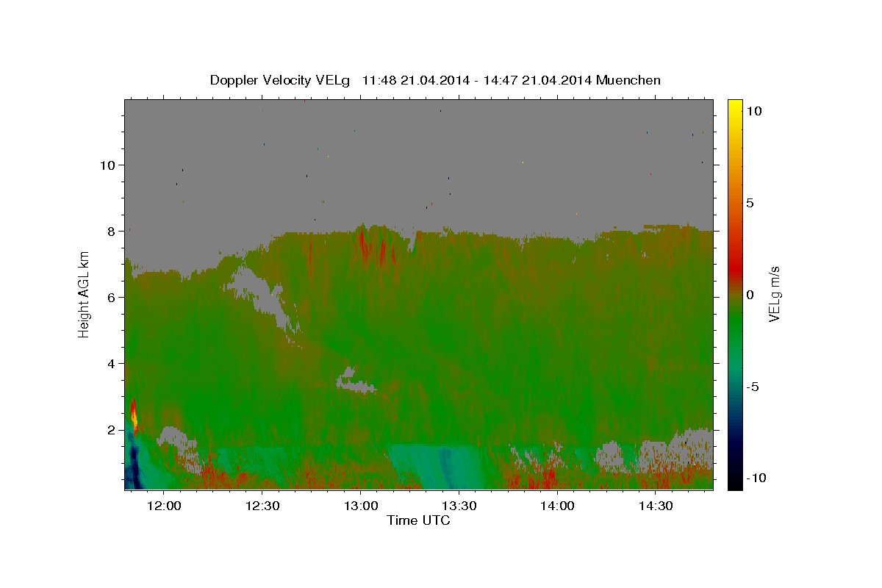Screen dimensions: 882x588
Task: Click the height axis label 4
Action: (x=112, y=363)
